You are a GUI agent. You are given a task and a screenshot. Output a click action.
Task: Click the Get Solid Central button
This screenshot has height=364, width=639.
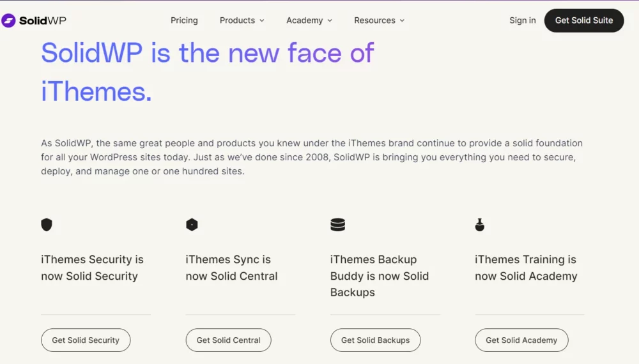(228, 340)
